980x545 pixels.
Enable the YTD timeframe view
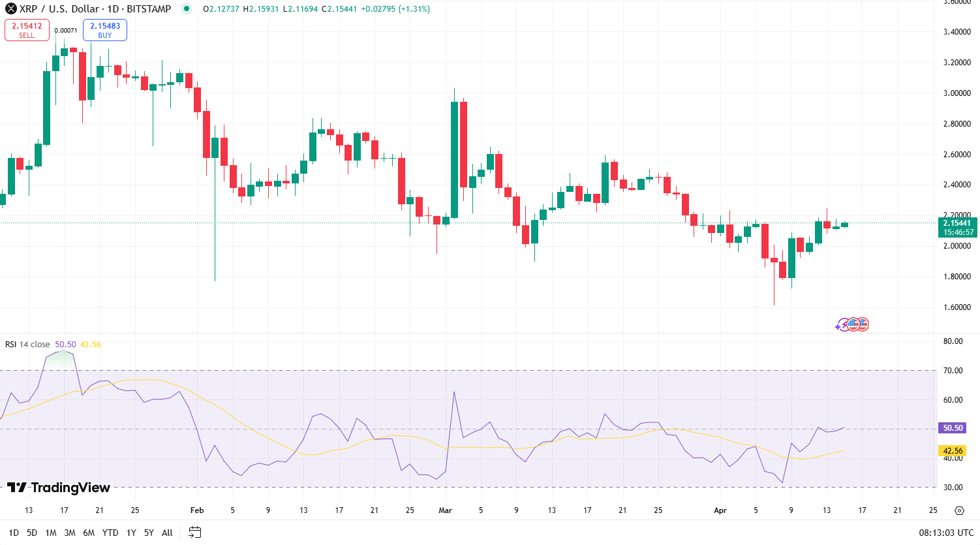(110, 533)
